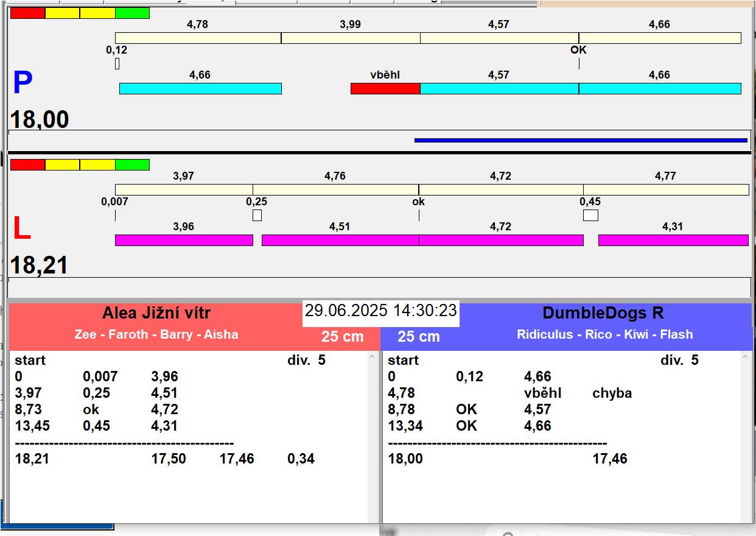
Task: Click the green start light in lane L
Action: click(132, 164)
